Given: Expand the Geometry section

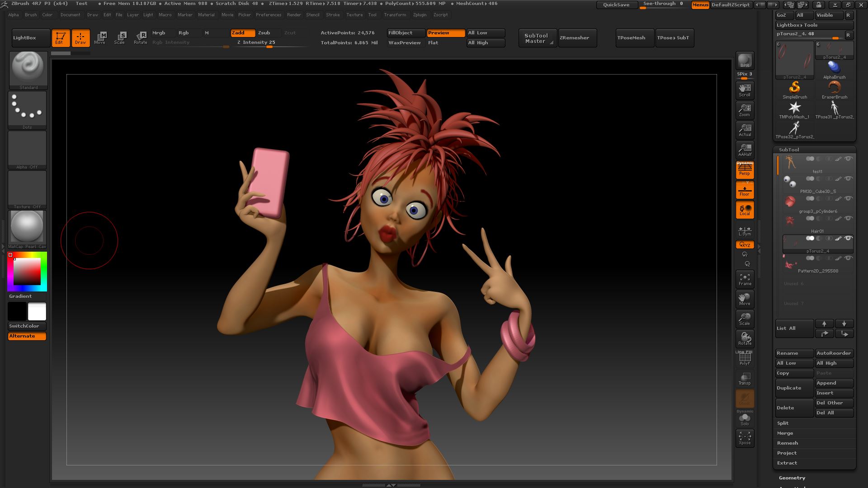Looking at the screenshot, I should pos(792,478).
